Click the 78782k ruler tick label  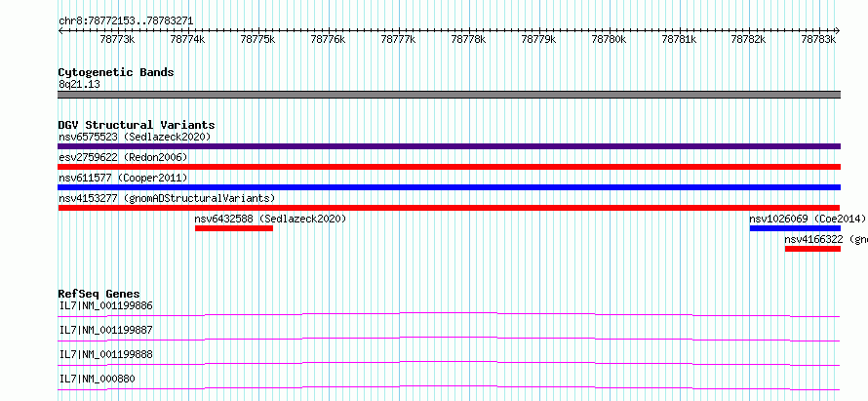[x=748, y=39]
